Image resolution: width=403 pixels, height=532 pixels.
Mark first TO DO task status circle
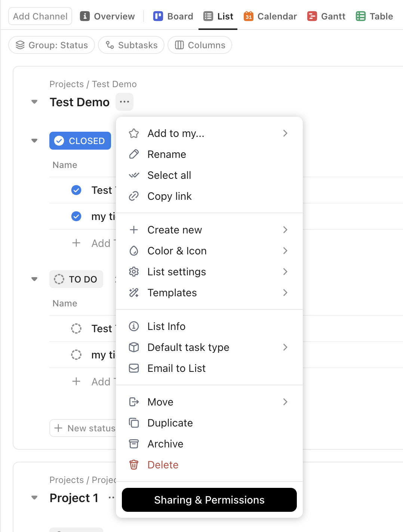click(x=76, y=328)
